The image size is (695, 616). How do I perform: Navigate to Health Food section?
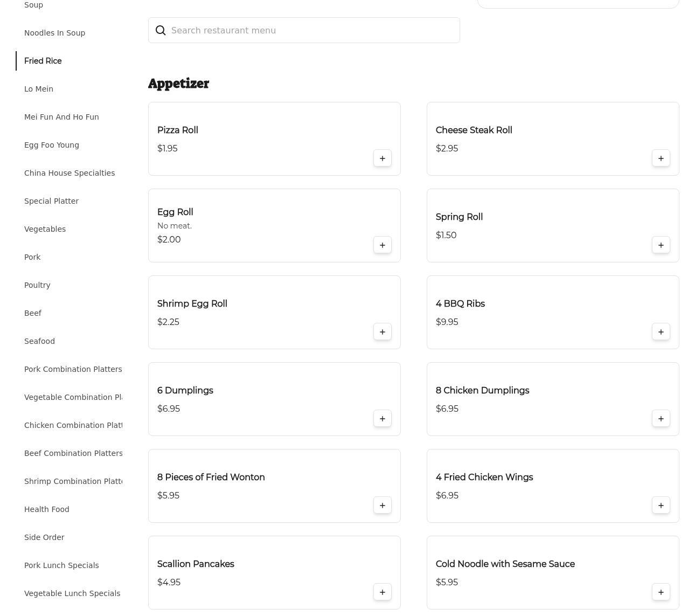47,509
